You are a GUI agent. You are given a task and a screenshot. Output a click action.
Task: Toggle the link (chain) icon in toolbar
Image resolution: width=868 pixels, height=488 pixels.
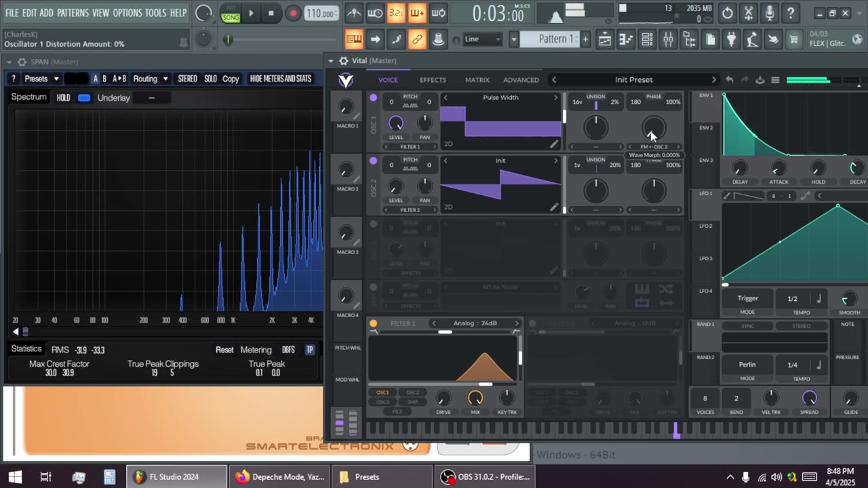click(417, 39)
